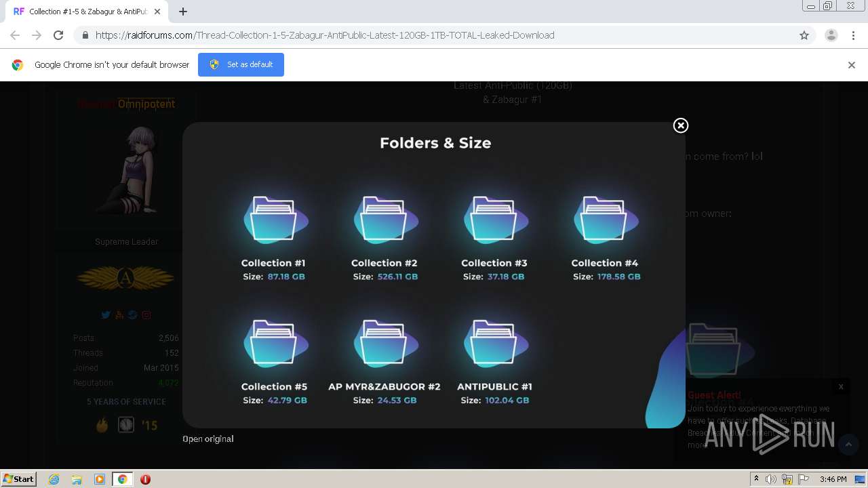The image size is (868, 488).
Task: Bookmark this page with star icon
Action: (x=804, y=35)
